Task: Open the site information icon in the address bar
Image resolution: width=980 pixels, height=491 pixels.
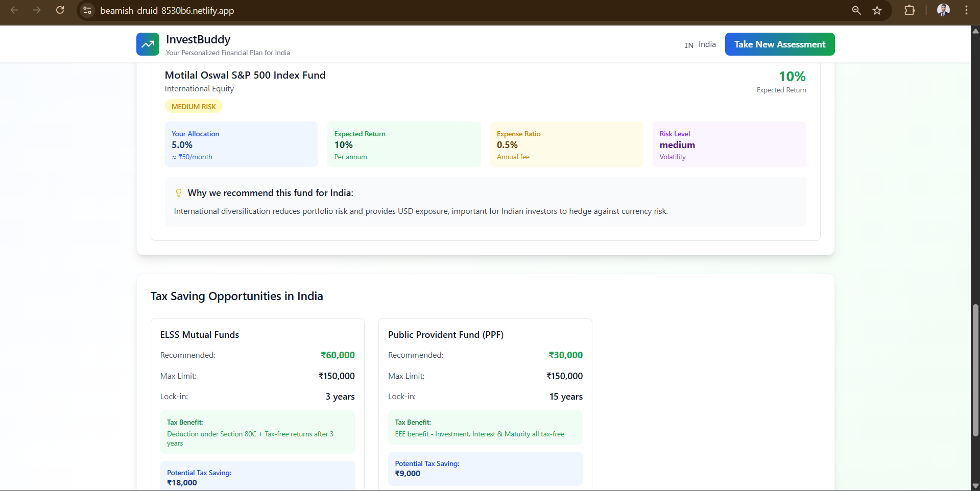Action: coord(87,10)
